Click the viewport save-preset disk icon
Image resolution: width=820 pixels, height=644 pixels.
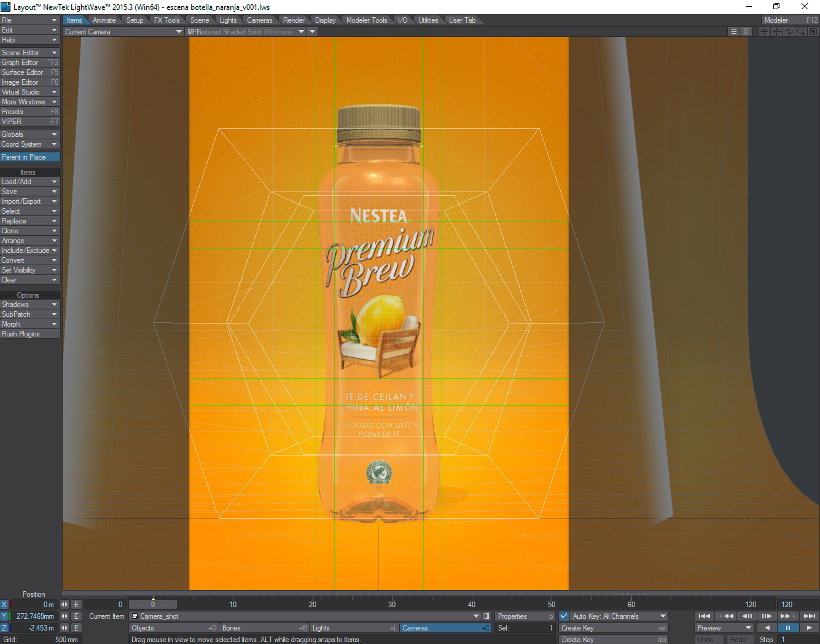point(746,31)
